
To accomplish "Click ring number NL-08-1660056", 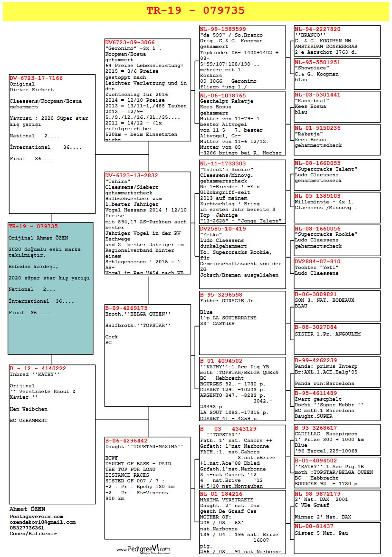I will [318, 229].
